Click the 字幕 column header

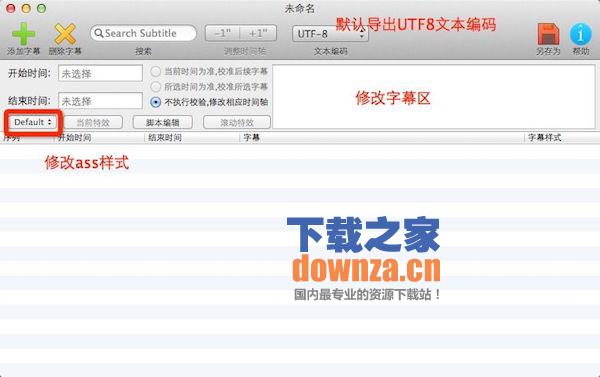pos(382,137)
